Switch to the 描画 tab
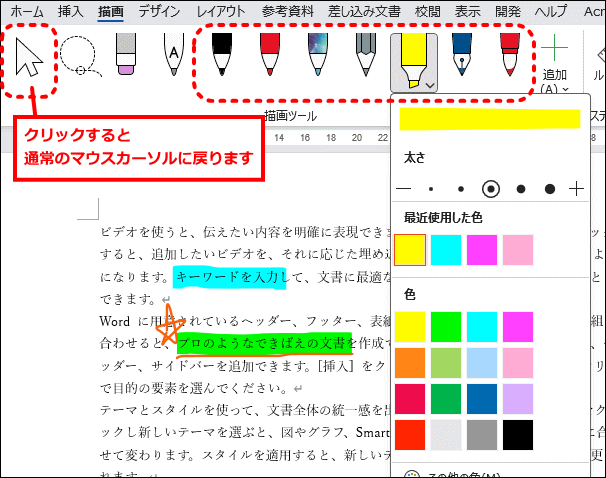Image resolution: width=606 pixels, height=478 pixels. pyautogui.click(x=111, y=12)
